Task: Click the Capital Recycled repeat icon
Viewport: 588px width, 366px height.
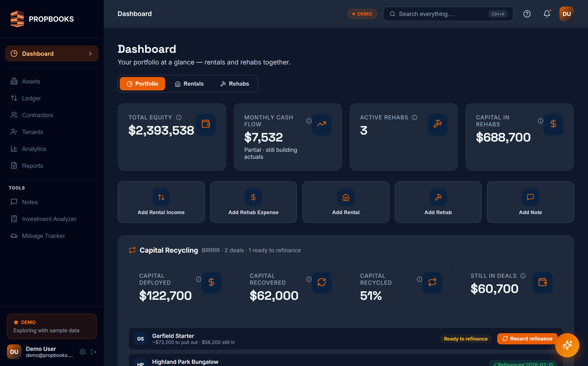Action: click(432, 283)
